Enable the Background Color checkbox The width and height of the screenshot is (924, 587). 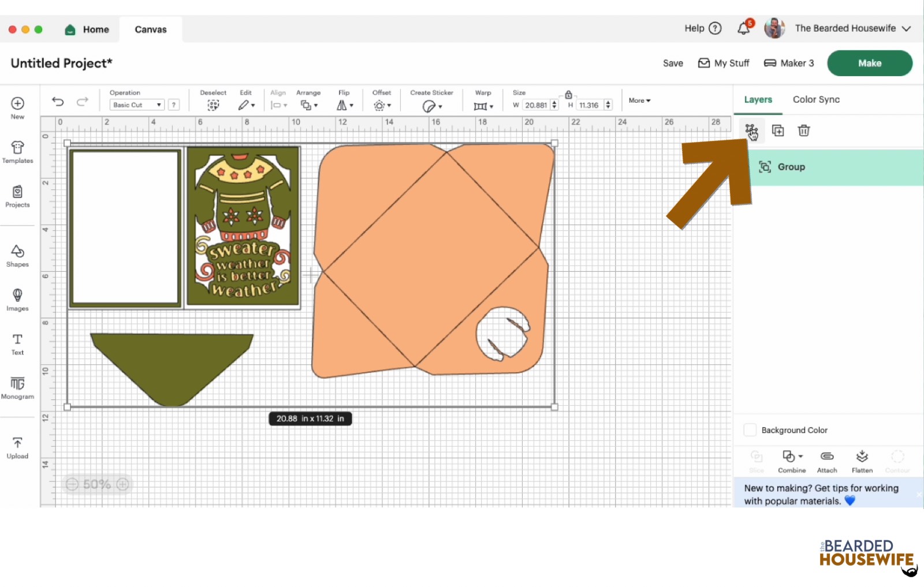750,429
